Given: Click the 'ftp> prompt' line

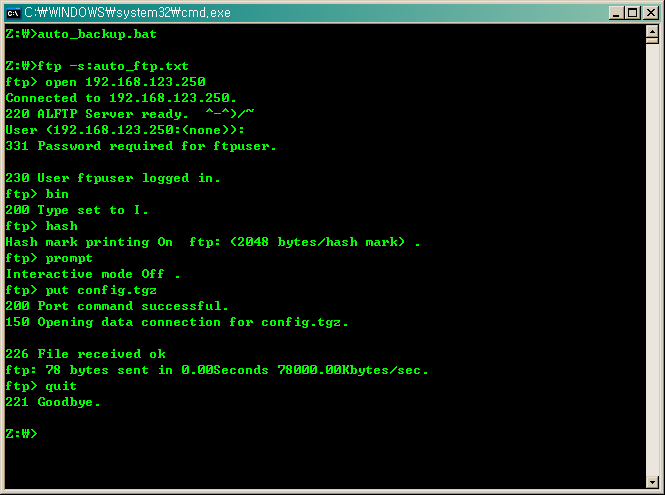Looking at the screenshot, I should point(49,258).
